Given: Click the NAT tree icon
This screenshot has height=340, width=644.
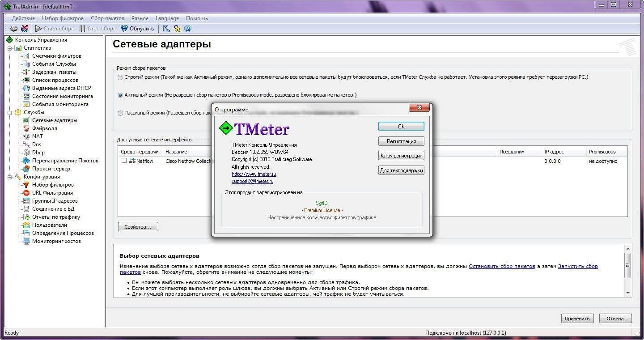Looking at the screenshot, I should (26, 136).
